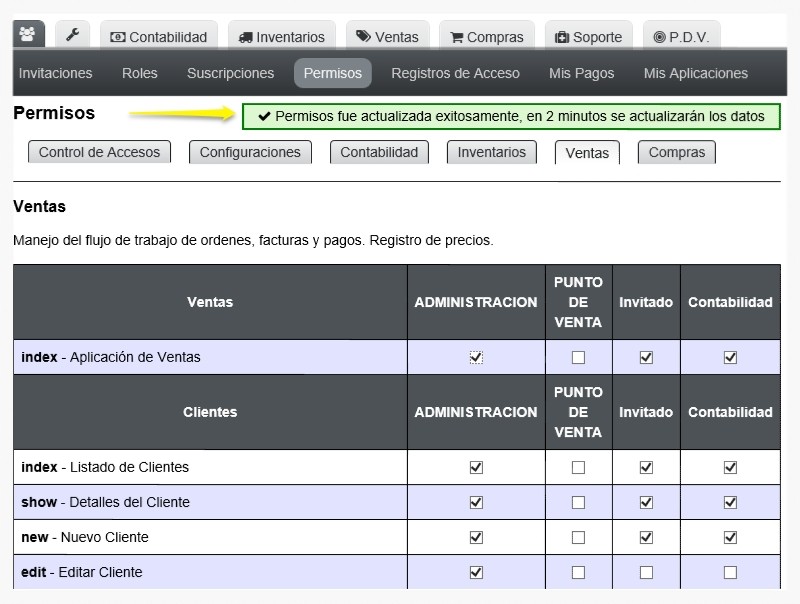Click 'index - Aplicación de Ventas' row label

[x=111, y=357]
